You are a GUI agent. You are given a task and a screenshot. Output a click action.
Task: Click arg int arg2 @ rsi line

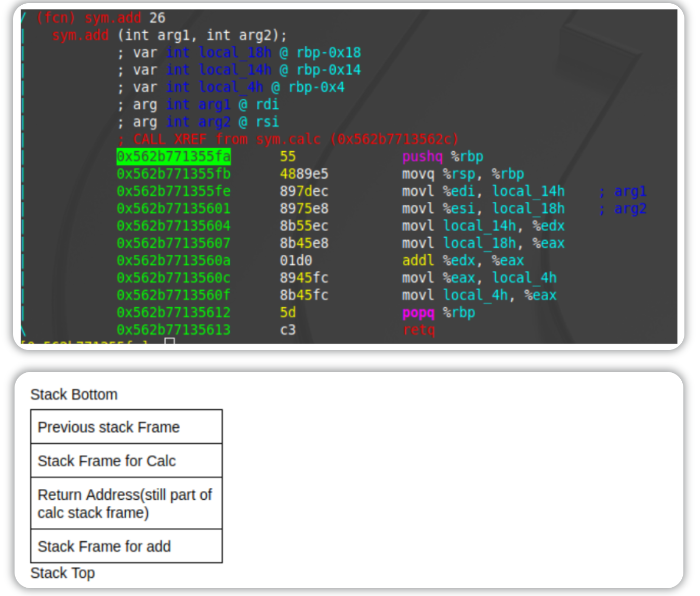point(198,122)
